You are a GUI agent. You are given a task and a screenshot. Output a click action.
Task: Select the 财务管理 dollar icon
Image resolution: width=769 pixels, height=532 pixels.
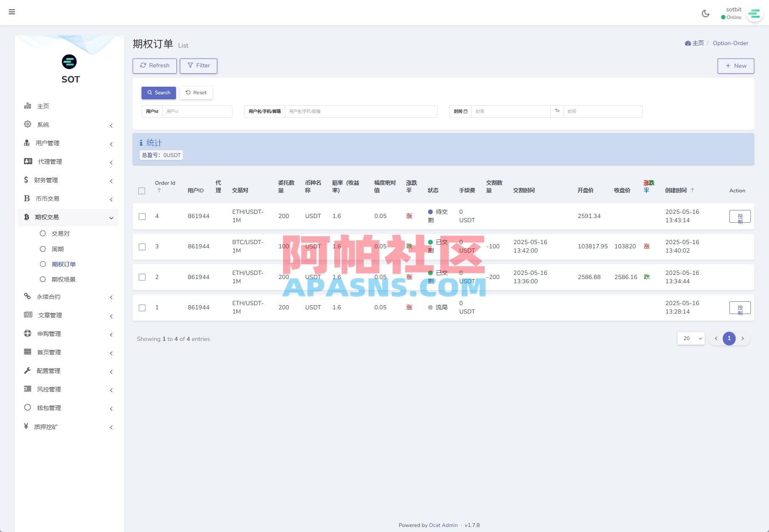tap(27, 180)
